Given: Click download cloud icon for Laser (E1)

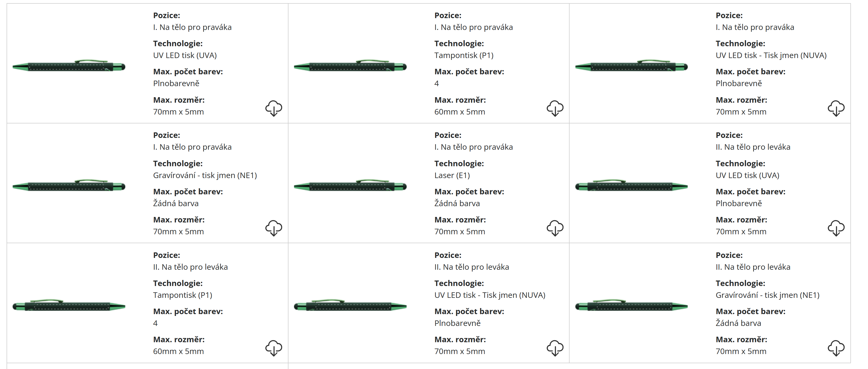Looking at the screenshot, I should point(555,228).
